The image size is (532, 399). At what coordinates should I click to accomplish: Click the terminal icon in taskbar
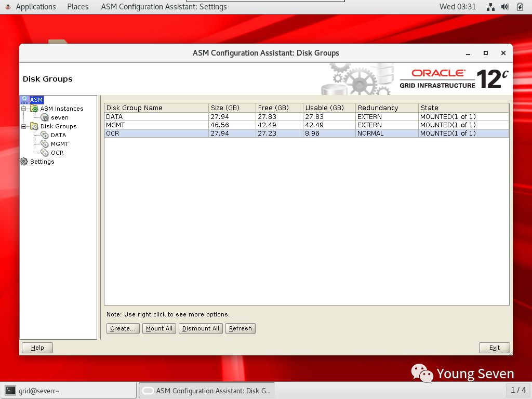10,391
